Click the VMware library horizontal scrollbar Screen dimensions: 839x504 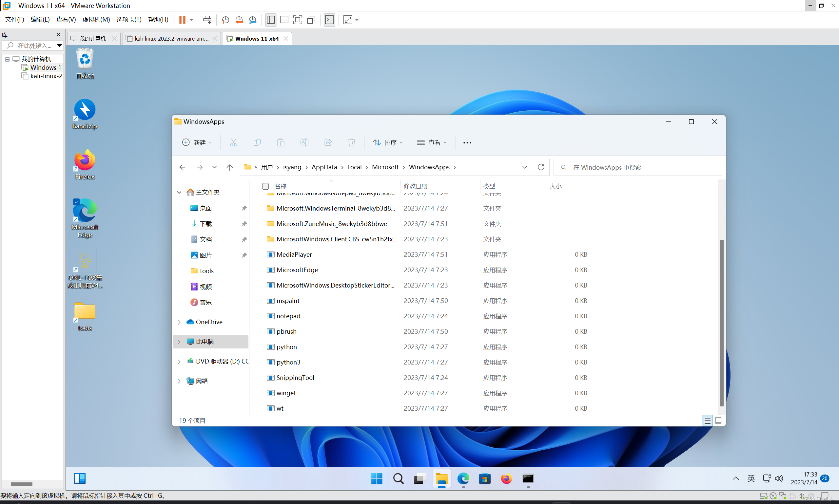click(21, 484)
